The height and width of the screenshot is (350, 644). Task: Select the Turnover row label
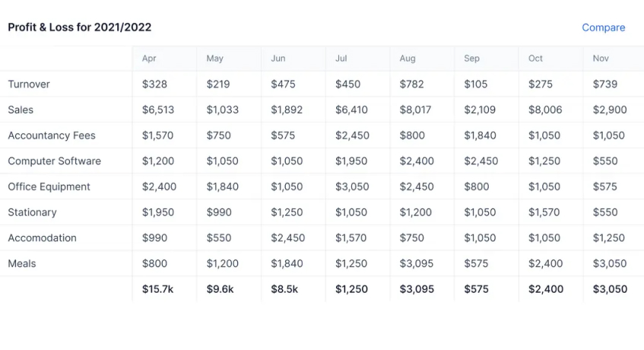click(x=29, y=84)
